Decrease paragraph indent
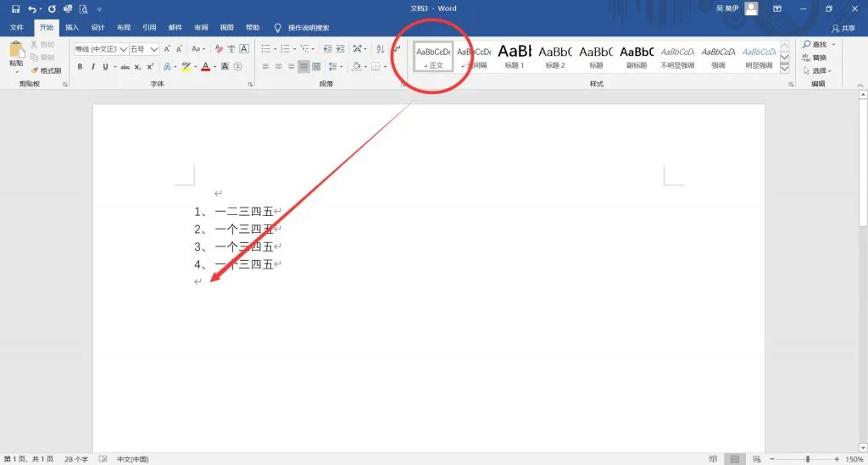 coord(328,49)
